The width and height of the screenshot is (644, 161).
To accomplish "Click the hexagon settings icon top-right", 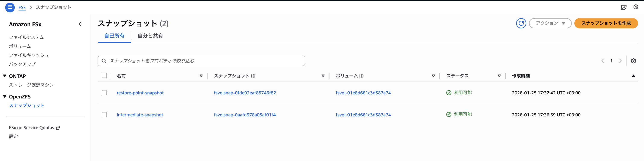I will (636, 7).
